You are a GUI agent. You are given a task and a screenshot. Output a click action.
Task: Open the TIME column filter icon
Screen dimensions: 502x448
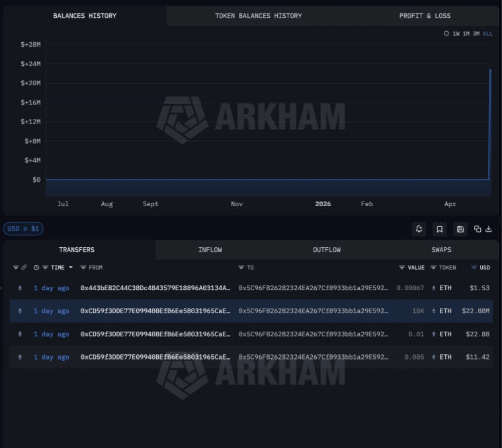pos(45,268)
